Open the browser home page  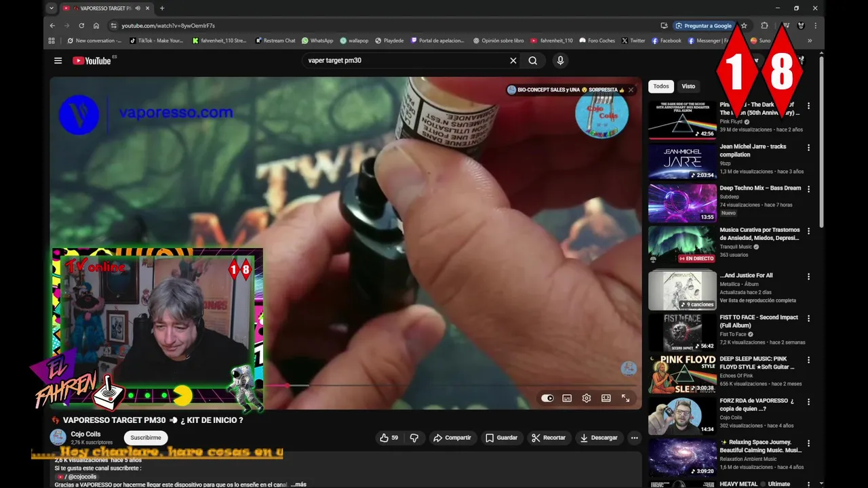[x=96, y=26]
